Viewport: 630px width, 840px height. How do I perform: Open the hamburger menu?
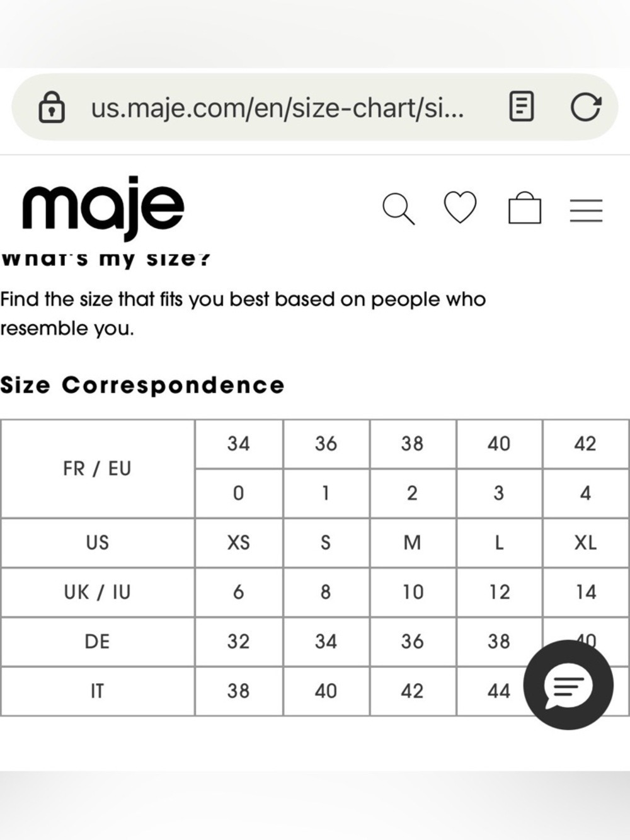tap(586, 210)
